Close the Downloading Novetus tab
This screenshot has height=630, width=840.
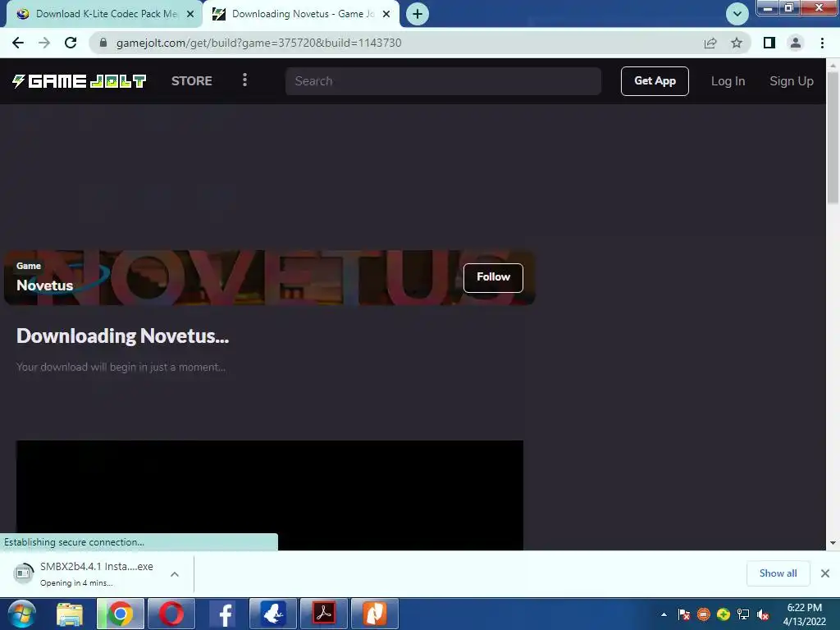tap(386, 15)
